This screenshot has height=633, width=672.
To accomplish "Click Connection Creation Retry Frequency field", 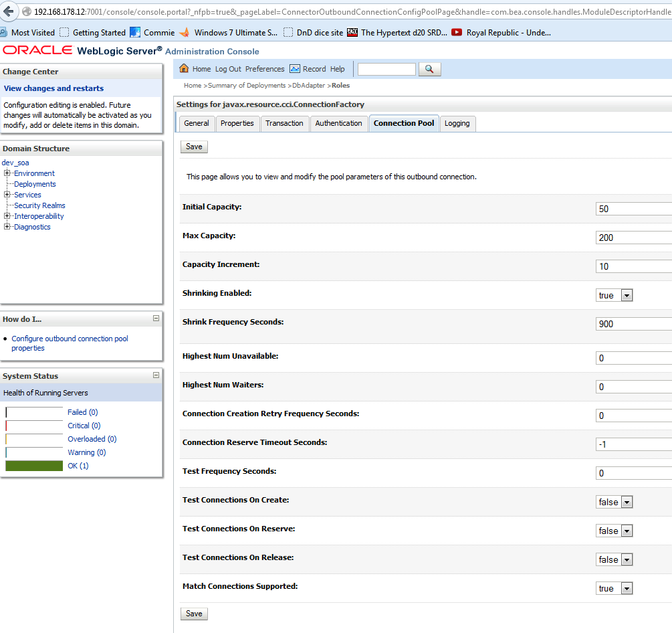I will click(634, 416).
